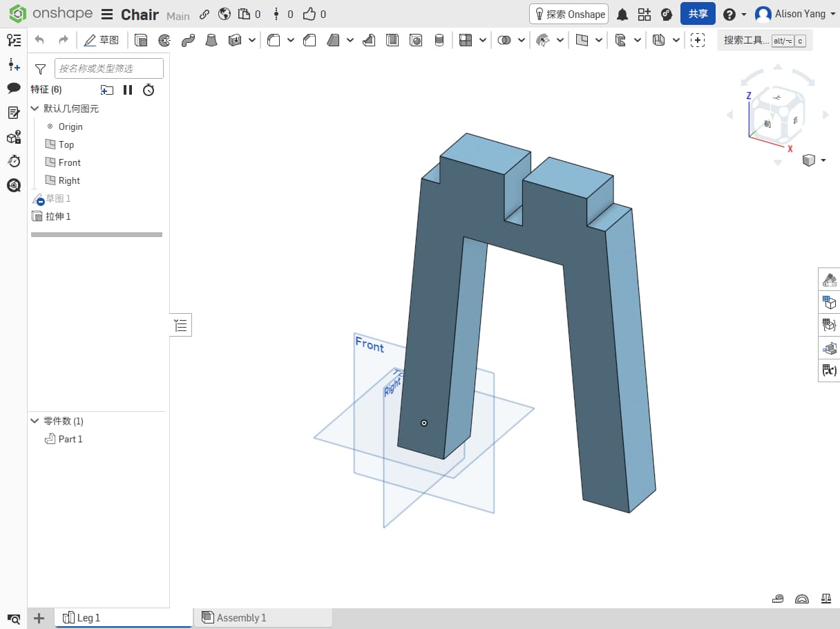840x629 pixels.
Task: Click the 探索 Onshape button
Action: pyautogui.click(x=569, y=14)
